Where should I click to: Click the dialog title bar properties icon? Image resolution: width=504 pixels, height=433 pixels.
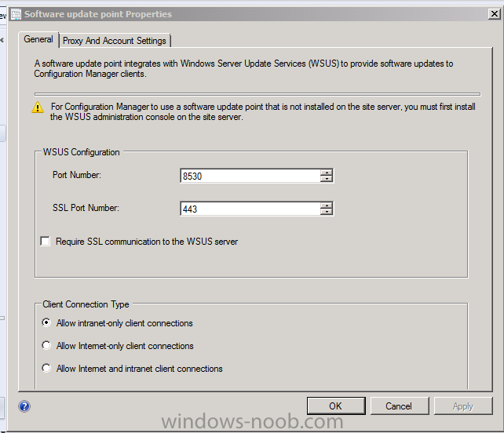click(16, 14)
